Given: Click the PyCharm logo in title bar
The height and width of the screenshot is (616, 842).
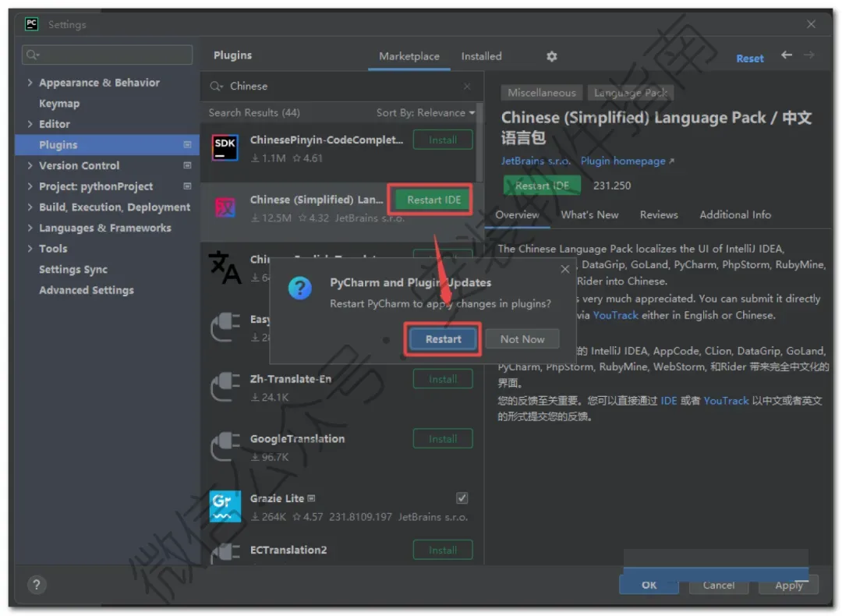Looking at the screenshot, I should [x=32, y=23].
